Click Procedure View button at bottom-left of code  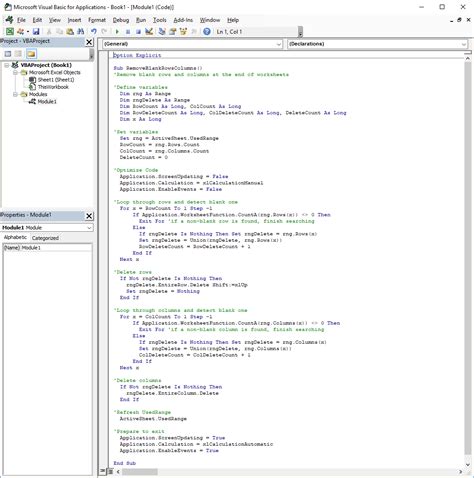(x=103, y=471)
